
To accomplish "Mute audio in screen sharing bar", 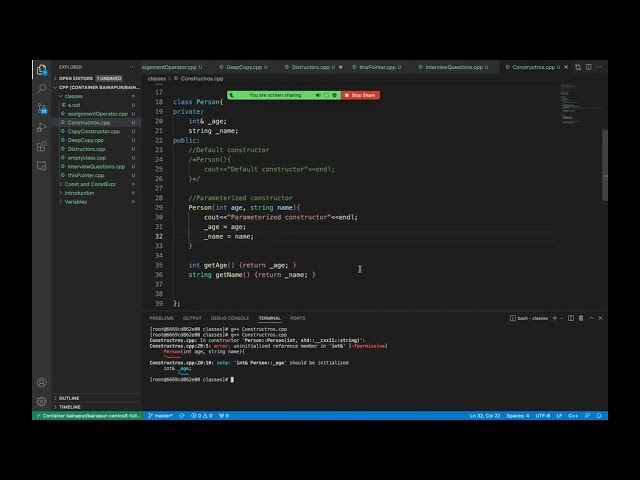I will [x=318, y=95].
